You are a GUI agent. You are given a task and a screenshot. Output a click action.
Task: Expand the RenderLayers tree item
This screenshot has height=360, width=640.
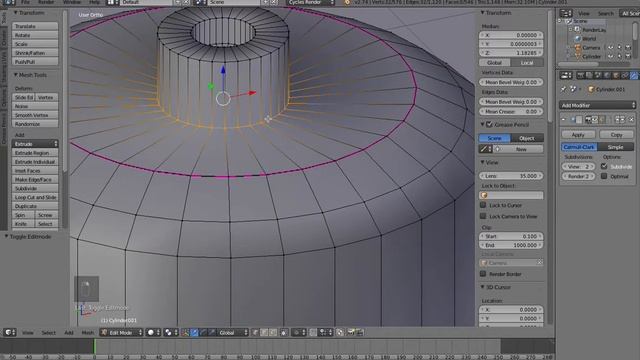[571, 29]
